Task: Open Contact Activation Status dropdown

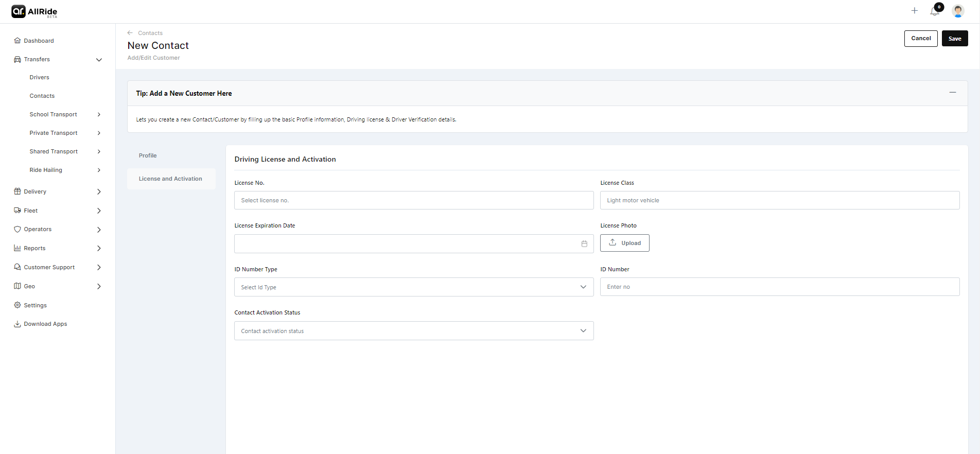Action: (x=413, y=331)
